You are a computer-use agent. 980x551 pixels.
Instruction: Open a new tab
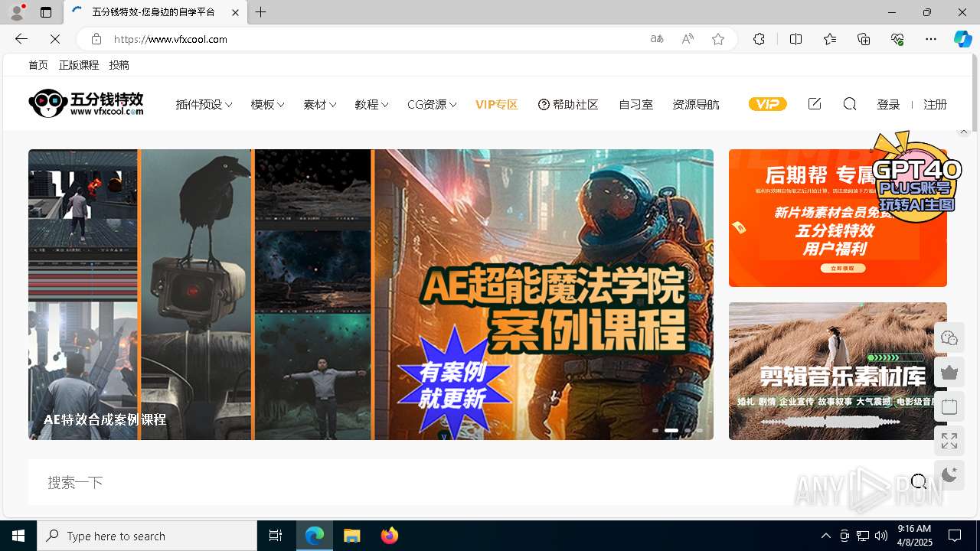[x=261, y=12]
